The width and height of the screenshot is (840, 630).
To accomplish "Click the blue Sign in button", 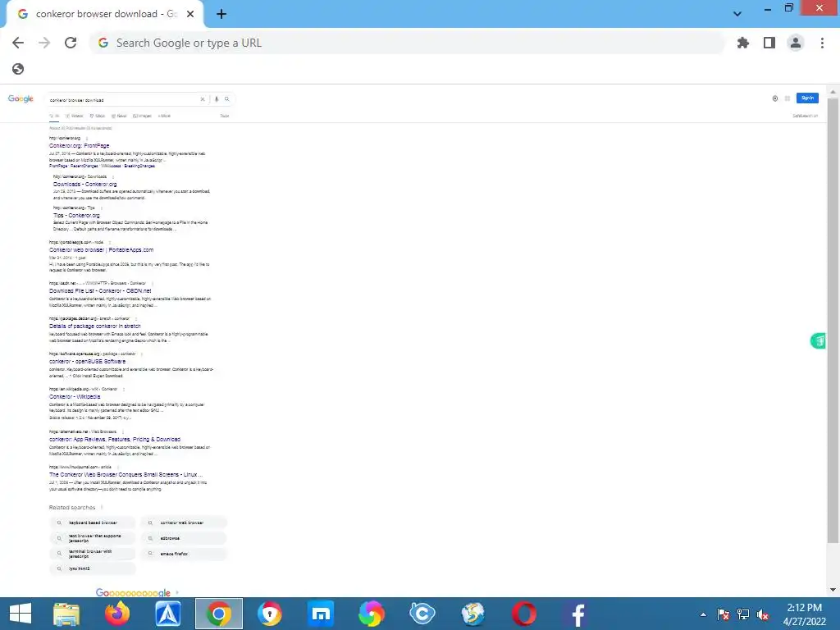I will 807,98.
